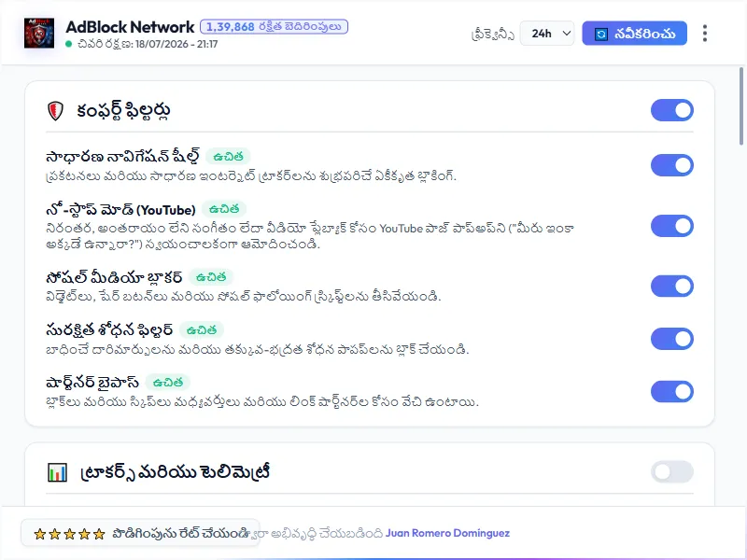747x560 pixels.
Task: Click the కంఫర్ట్ ఫిల్టర్లు section heading
Action: [x=123, y=110]
